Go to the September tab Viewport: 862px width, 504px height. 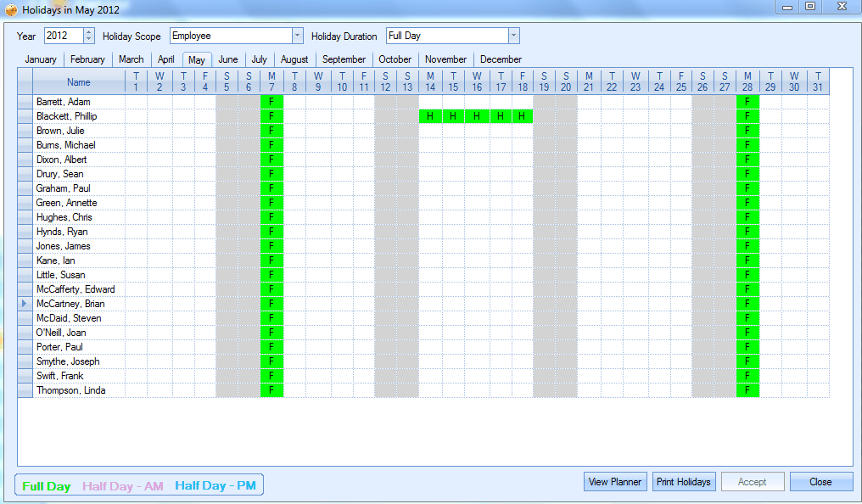pyautogui.click(x=344, y=59)
